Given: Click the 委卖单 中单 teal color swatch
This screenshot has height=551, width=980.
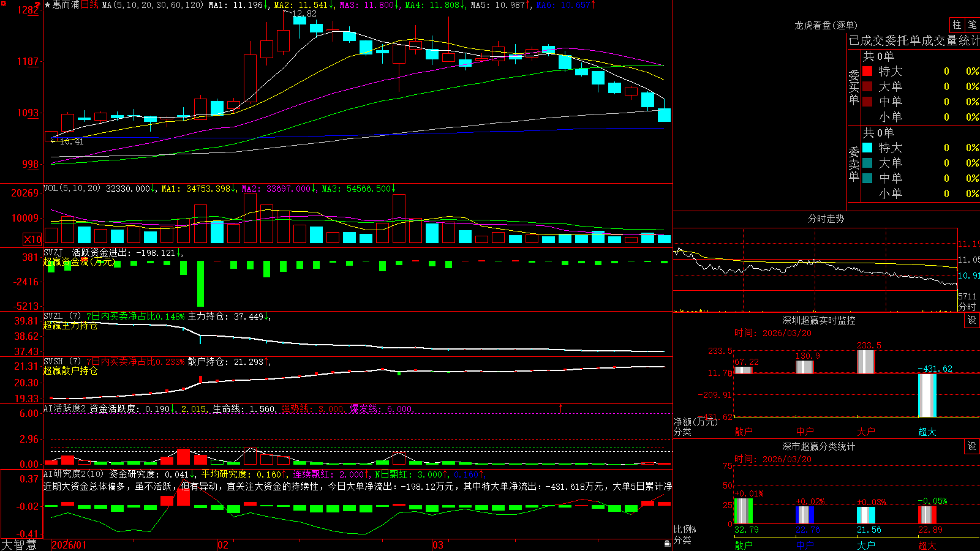Looking at the screenshot, I should point(867,178).
